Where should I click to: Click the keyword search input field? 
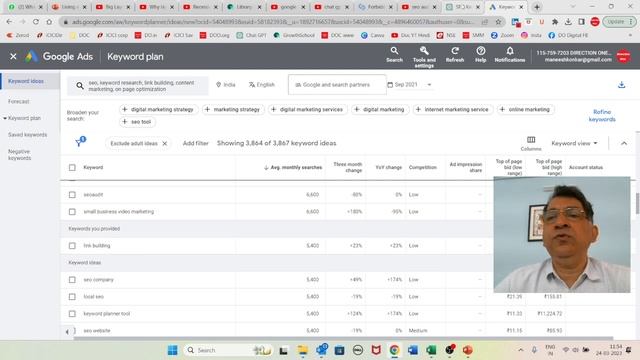tap(139, 86)
